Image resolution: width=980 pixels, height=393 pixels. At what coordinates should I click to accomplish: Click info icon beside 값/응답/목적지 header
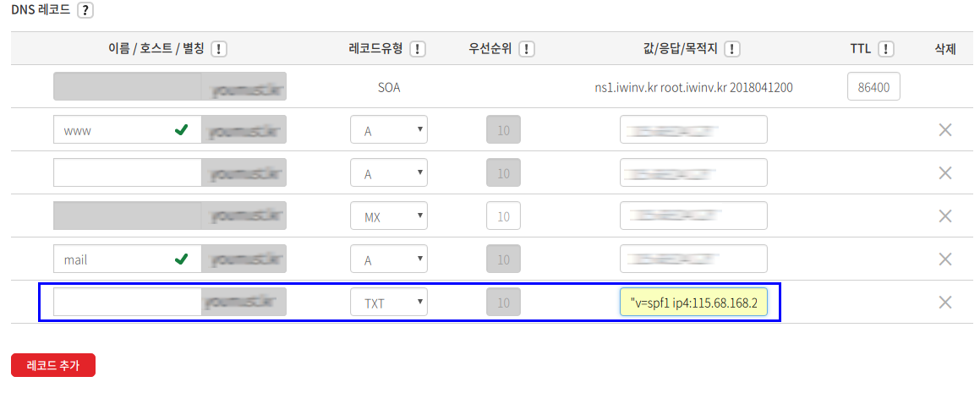(732, 49)
